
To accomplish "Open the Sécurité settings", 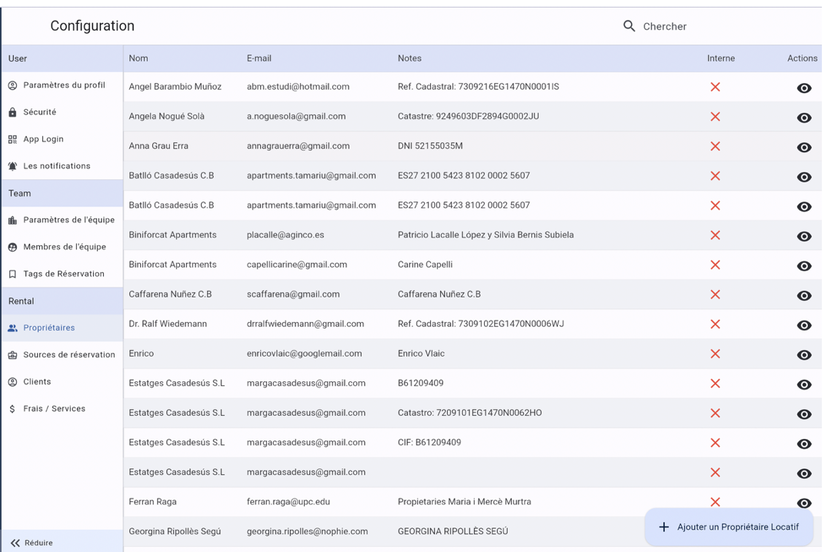I will pyautogui.click(x=62, y=112).
